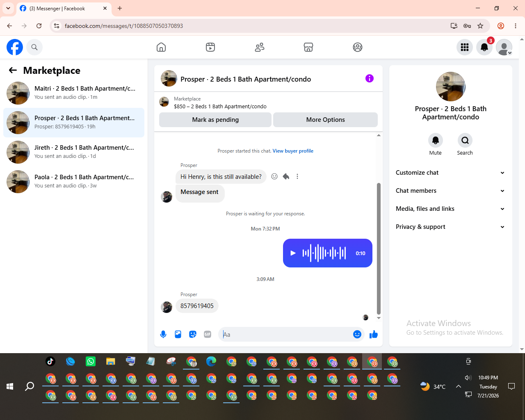Expand the Privacy & support section

(450, 227)
